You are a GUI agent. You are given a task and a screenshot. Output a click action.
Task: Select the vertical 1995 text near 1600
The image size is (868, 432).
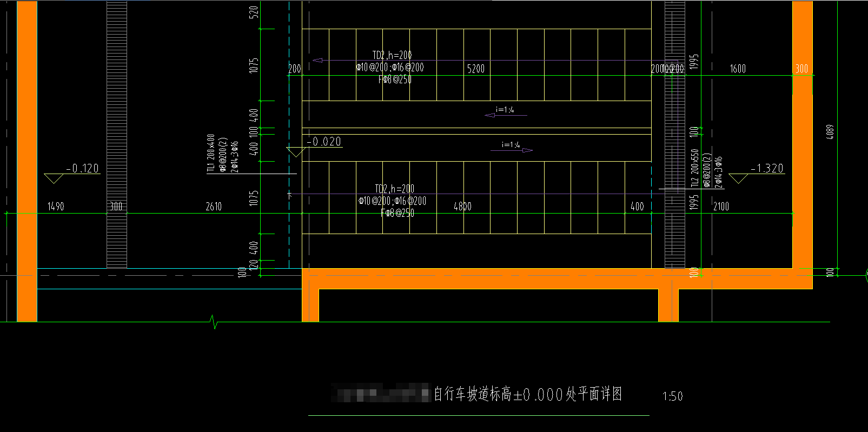click(x=694, y=61)
